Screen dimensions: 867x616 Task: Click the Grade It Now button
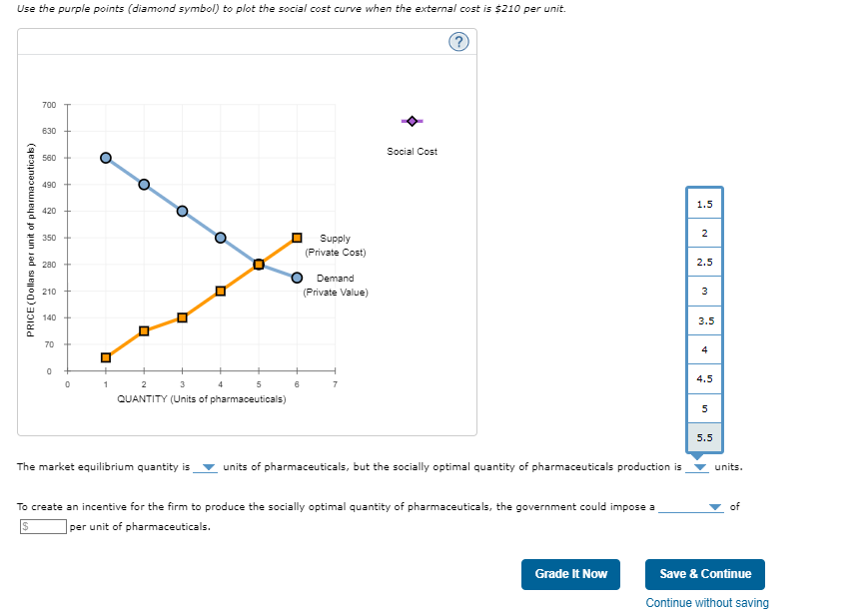(570, 574)
